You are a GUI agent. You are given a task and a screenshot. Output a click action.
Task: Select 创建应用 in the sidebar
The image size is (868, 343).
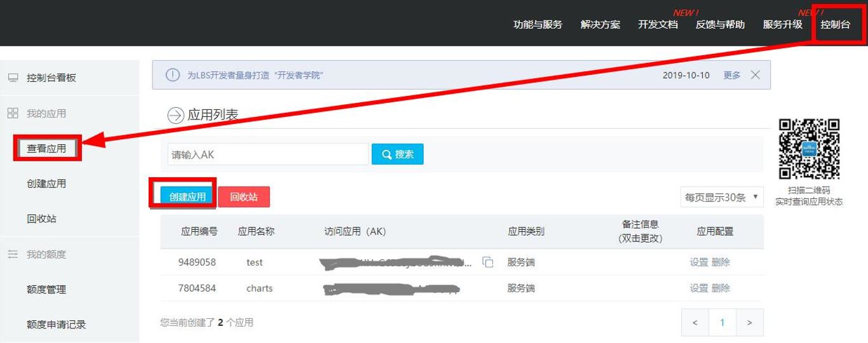coord(46,184)
